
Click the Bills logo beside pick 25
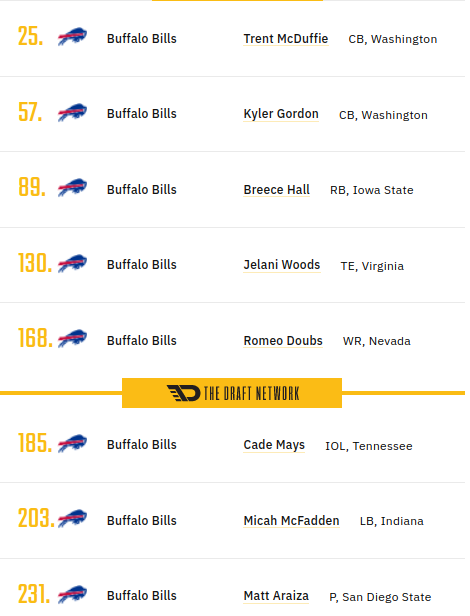point(73,37)
